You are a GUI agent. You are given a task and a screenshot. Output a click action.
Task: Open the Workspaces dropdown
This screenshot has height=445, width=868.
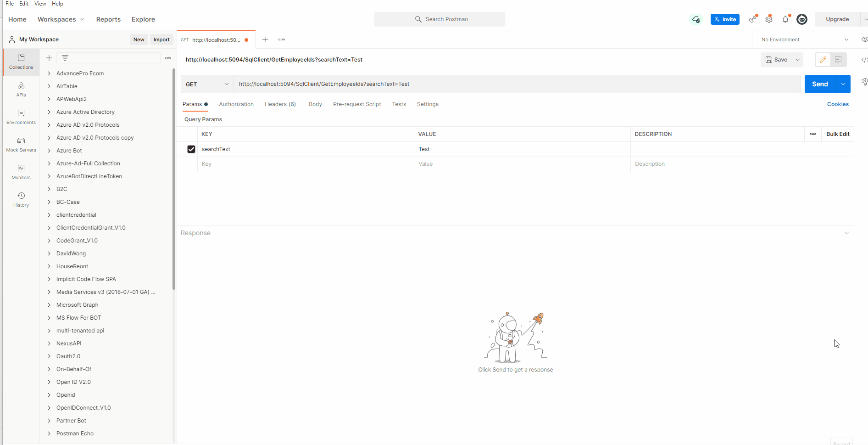[x=61, y=19]
